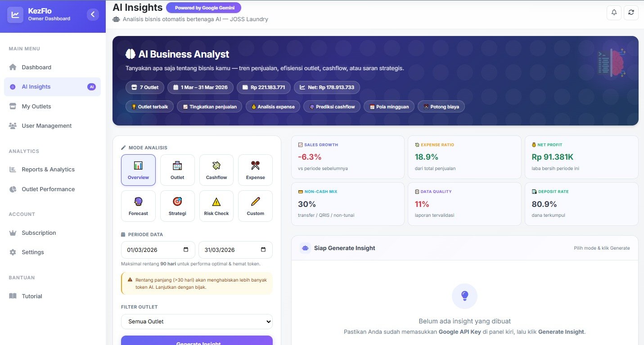
Task: Select the Custom analysis mode
Action: click(x=255, y=206)
